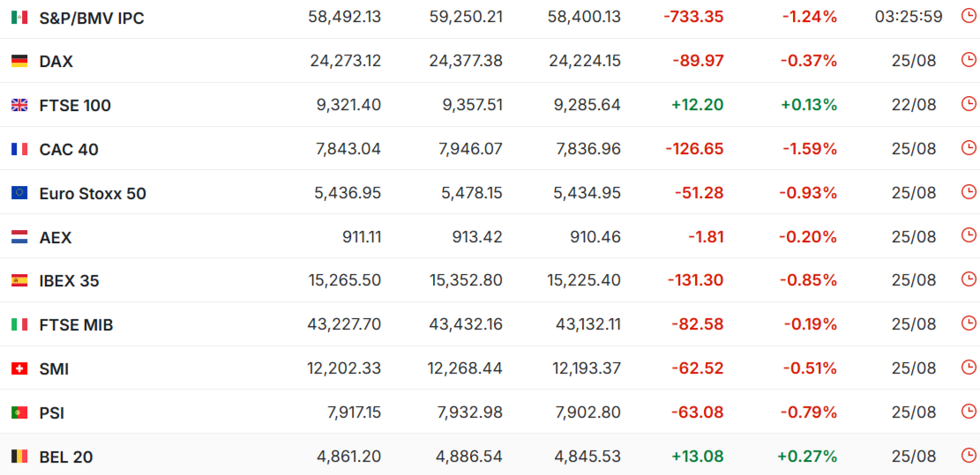
Task: Open the BEL 20 index link
Action: [66, 456]
